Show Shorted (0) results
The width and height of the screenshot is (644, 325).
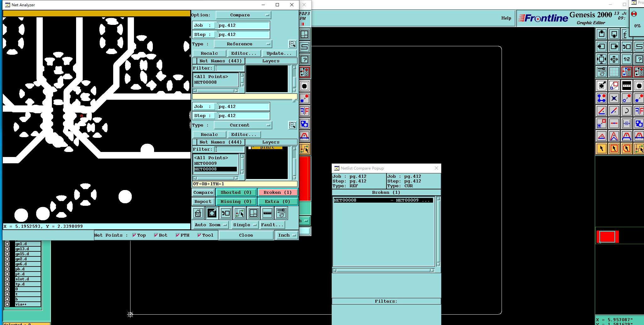coord(236,193)
